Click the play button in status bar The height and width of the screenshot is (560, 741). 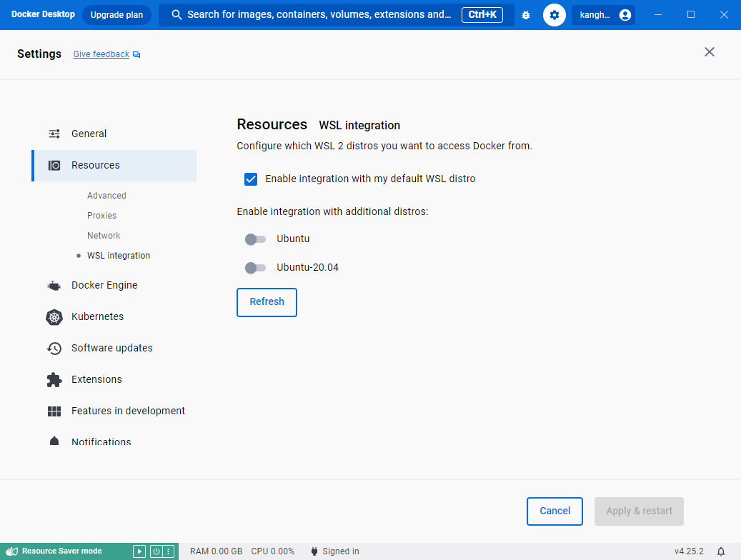pos(139,551)
